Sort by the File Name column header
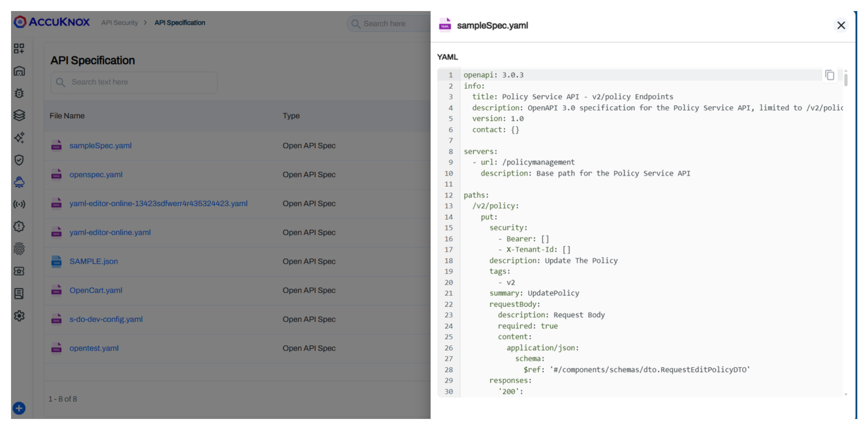 [67, 116]
